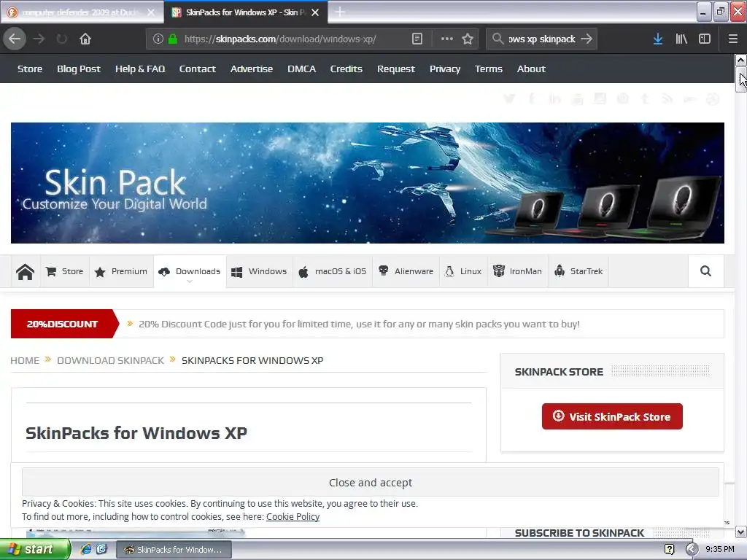Click faded RSS feed social icon
Viewport: 747px width, 560px height.
point(667,98)
